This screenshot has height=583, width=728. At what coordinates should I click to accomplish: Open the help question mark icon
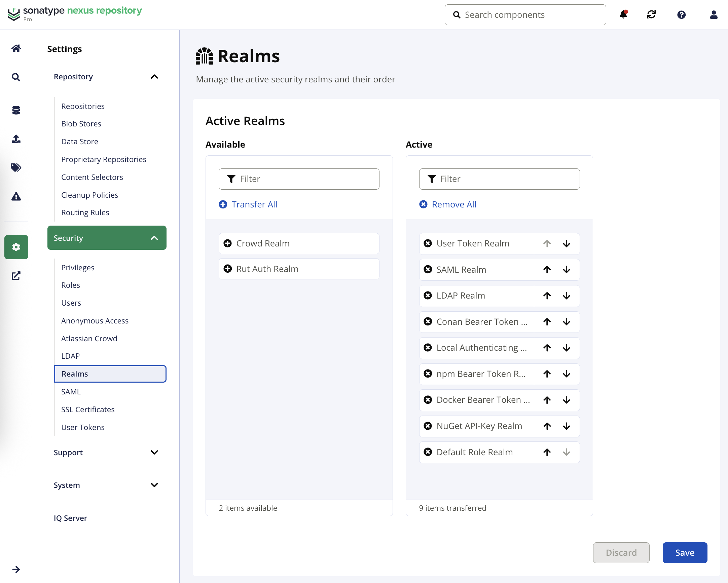(x=681, y=14)
